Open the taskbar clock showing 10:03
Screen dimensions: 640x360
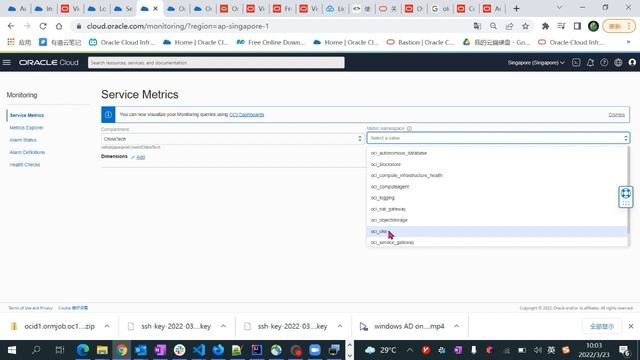coord(594,350)
